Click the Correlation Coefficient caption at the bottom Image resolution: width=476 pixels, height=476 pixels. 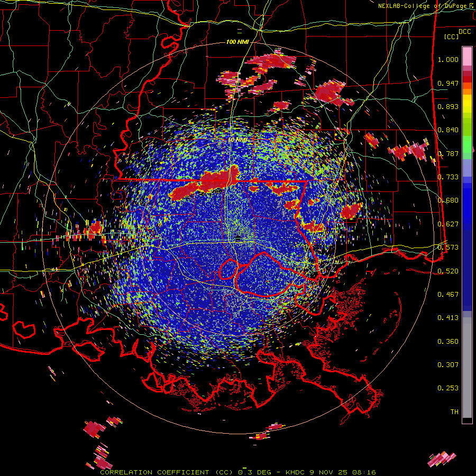click(x=238, y=472)
